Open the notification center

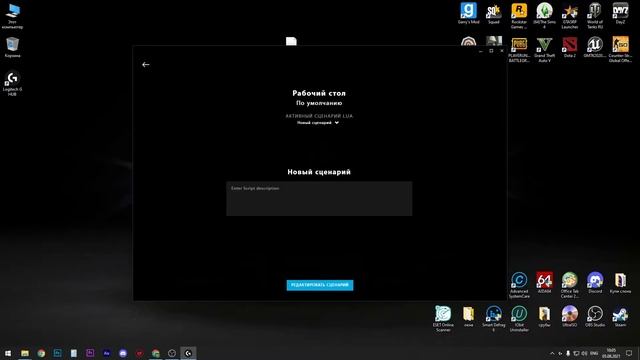pyautogui.click(x=629, y=353)
